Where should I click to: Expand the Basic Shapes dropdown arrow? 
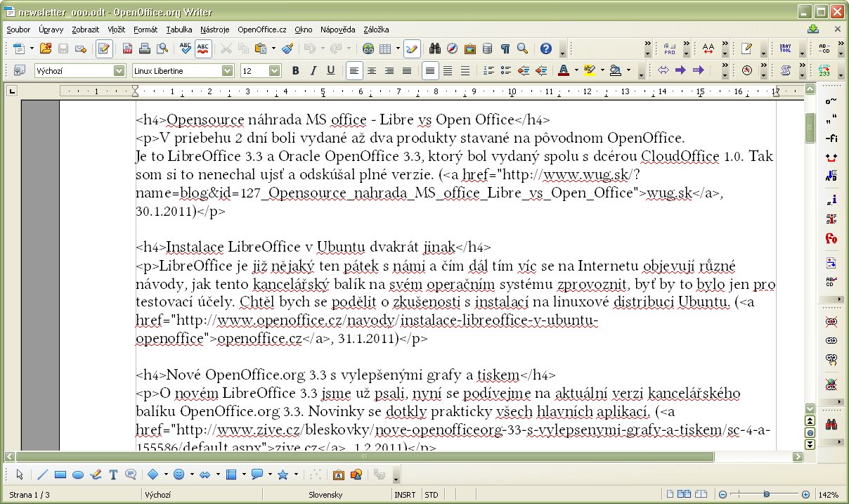coord(165,474)
